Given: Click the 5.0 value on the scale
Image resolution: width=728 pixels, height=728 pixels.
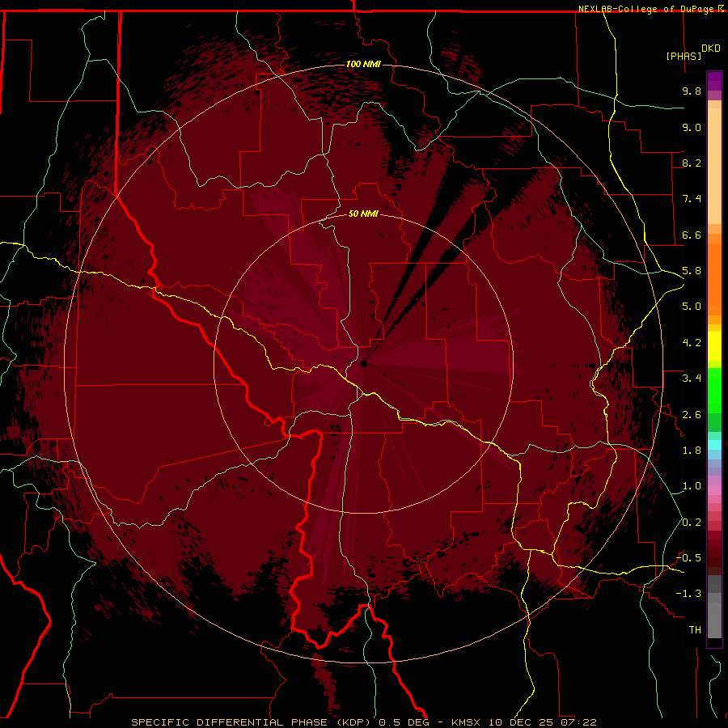Looking at the screenshot, I should [692, 307].
